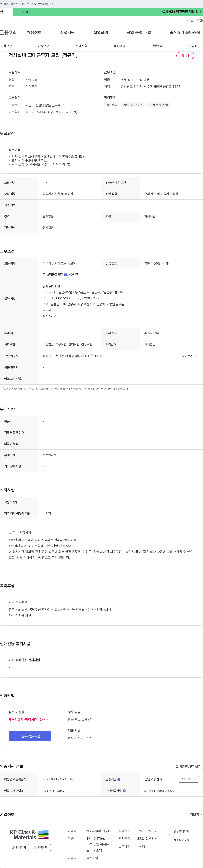The height and width of the screenshot is (868, 203).
Task: Open the help icon next to 주 소정근로시간
Action: tap(65, 275)
